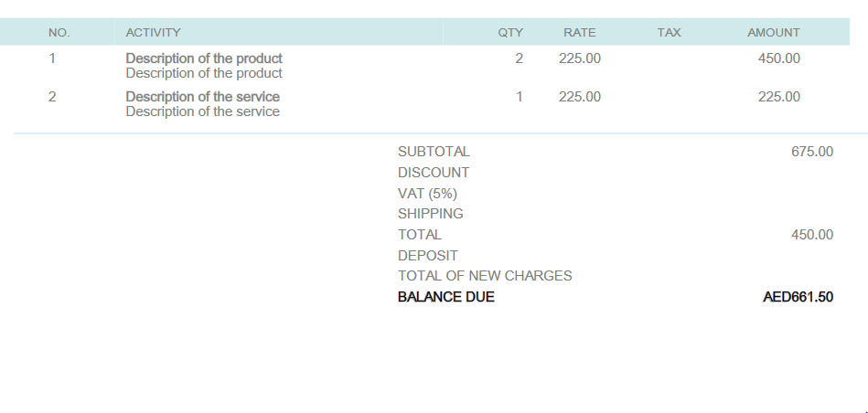
Task: Click the AED661.50 balance amount
Action: [x=798, y=297]
